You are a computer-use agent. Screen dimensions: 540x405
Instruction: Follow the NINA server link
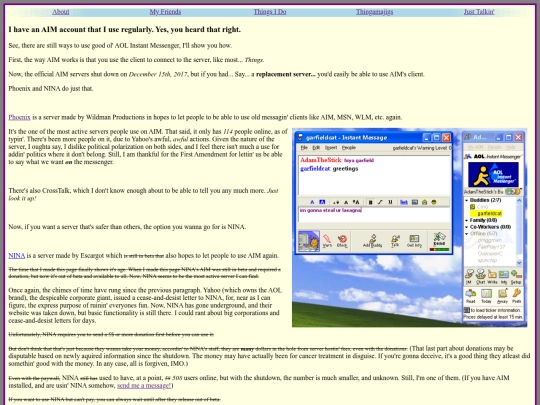point(17,256)
